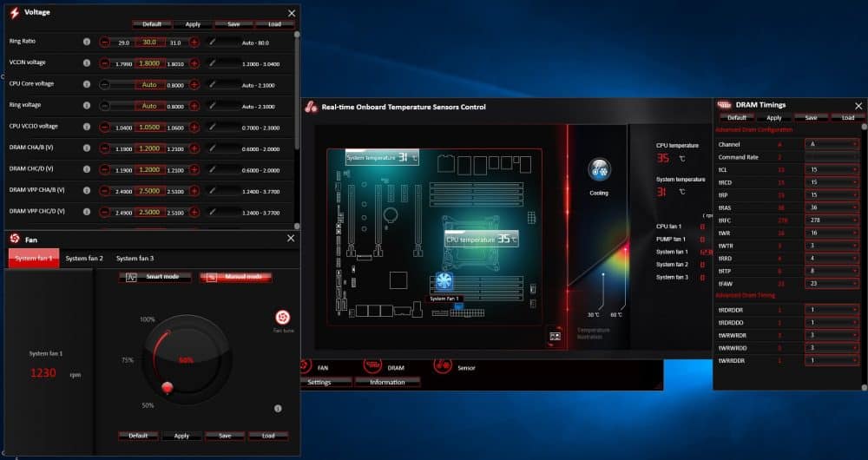Open the DRAM section icon

coord(372,366)
